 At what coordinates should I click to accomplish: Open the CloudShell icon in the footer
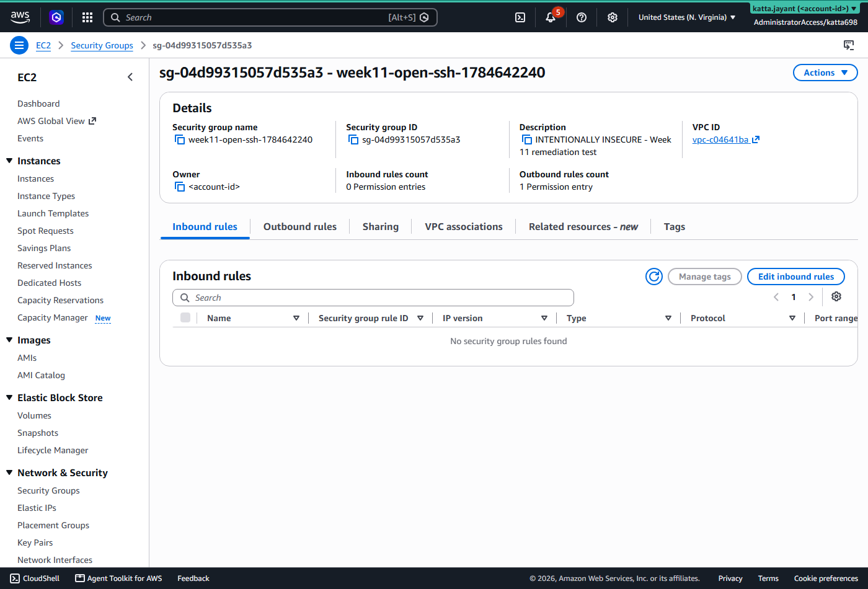coord(15,578)
